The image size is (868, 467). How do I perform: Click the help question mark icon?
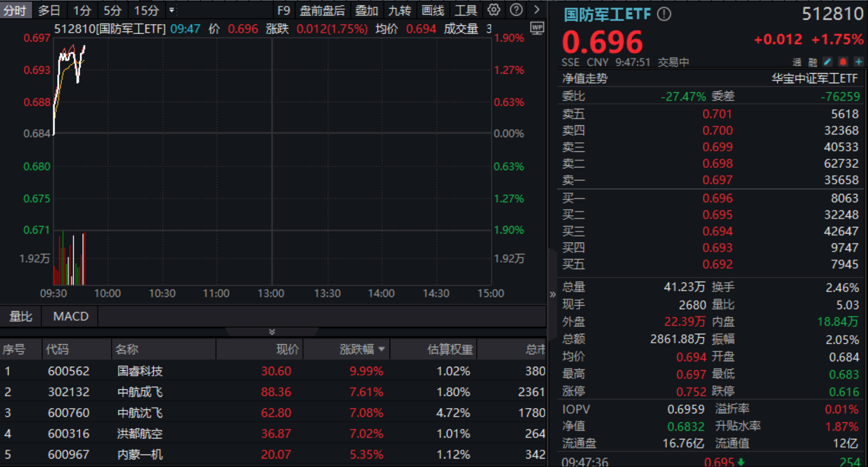(516, 10)
